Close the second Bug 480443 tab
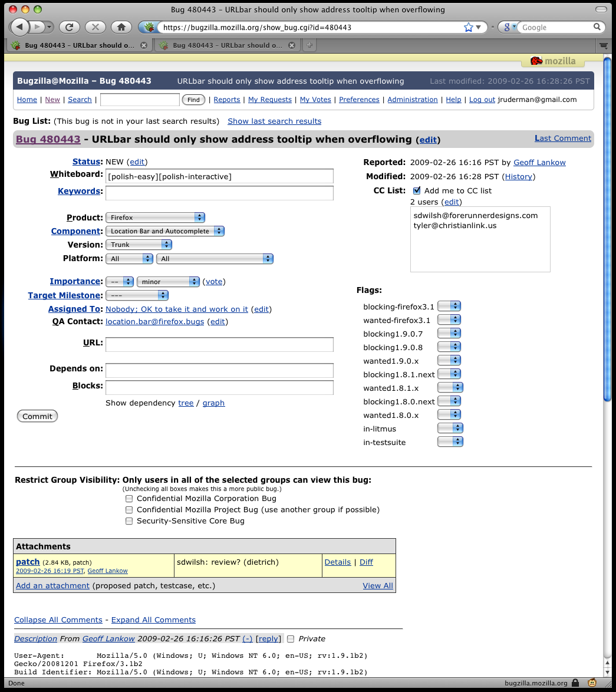Image resolution: width=616 pixels, height=692 pixels. (x=292, y=45)
